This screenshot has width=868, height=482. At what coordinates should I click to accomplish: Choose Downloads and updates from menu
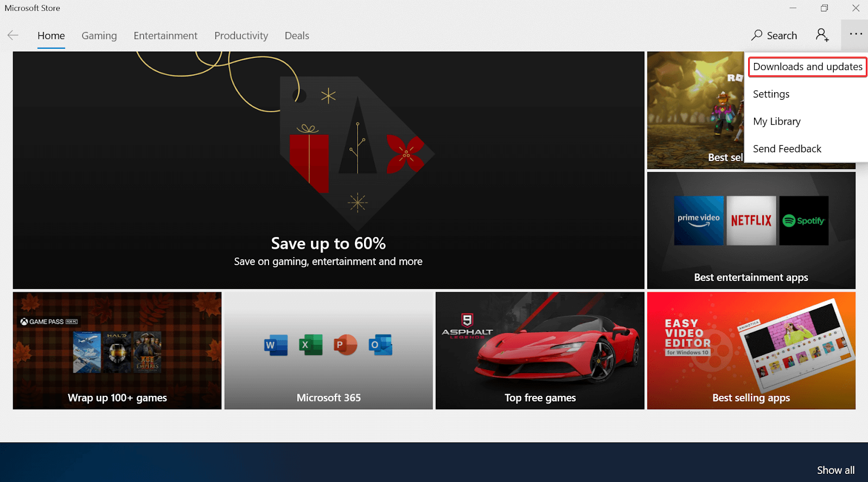coord(807,67)
